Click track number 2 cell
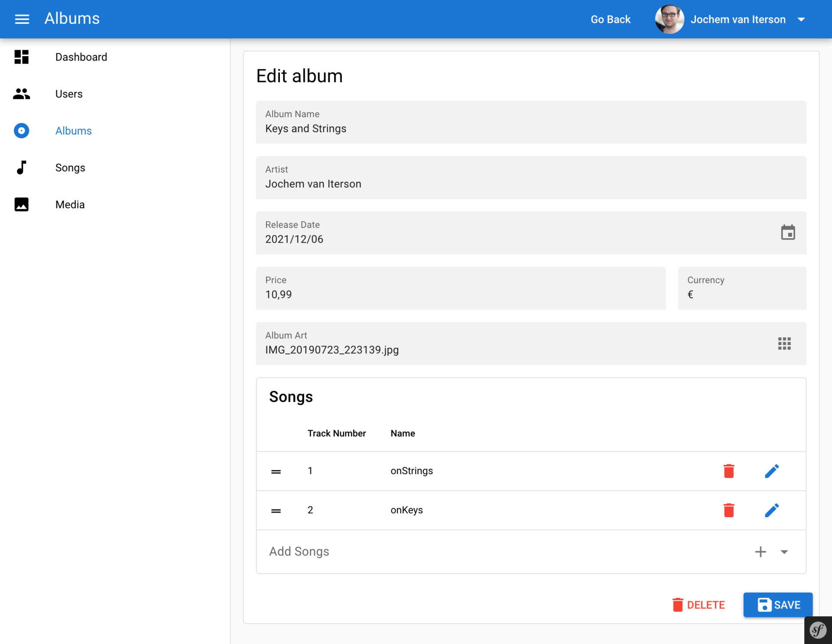 (310, 510)
